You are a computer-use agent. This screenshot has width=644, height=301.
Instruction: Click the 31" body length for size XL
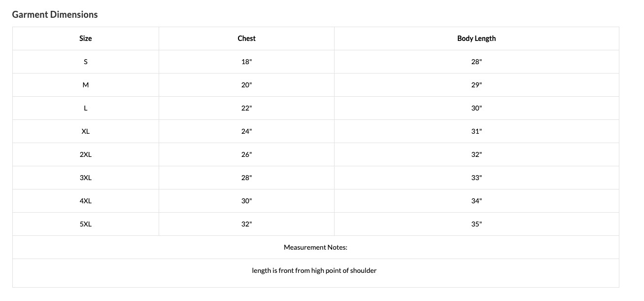[476, 131]
